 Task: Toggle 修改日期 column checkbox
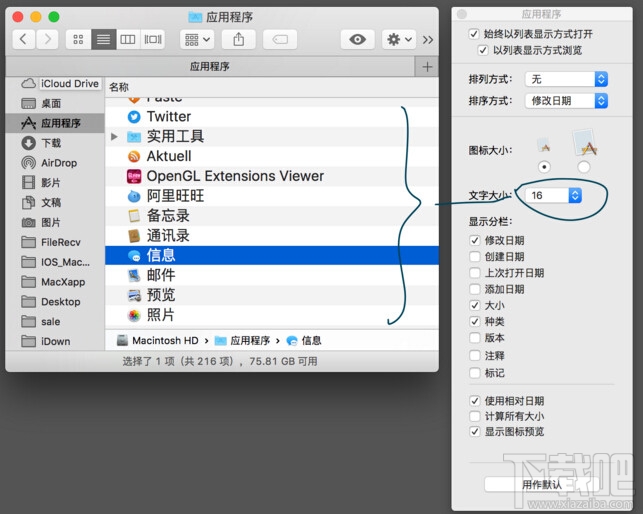point(474,240)
